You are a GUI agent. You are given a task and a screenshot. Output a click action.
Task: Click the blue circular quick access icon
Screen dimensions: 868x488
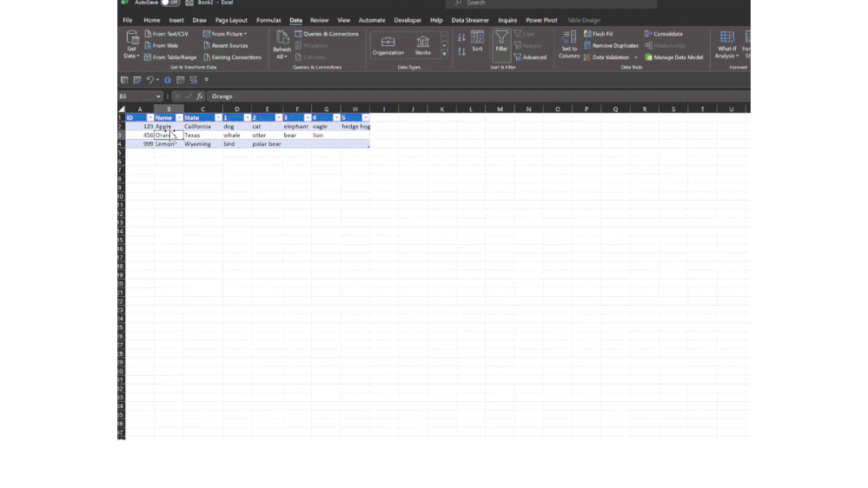pyautogui.click(x=167, y=80)
